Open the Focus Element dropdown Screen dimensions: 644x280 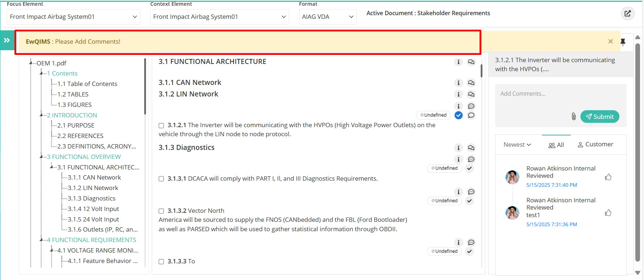(73, 17)
